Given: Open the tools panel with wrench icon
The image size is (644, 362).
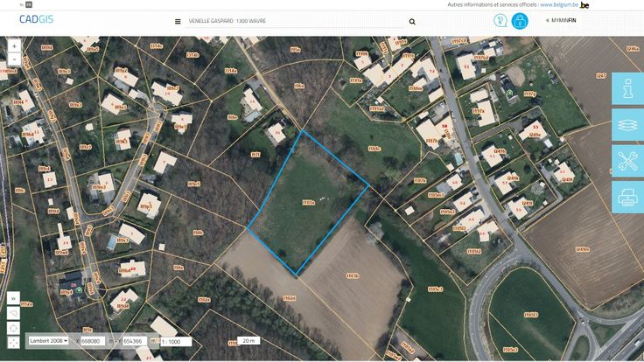Looking at the screenshot, I should coord(627,161).
